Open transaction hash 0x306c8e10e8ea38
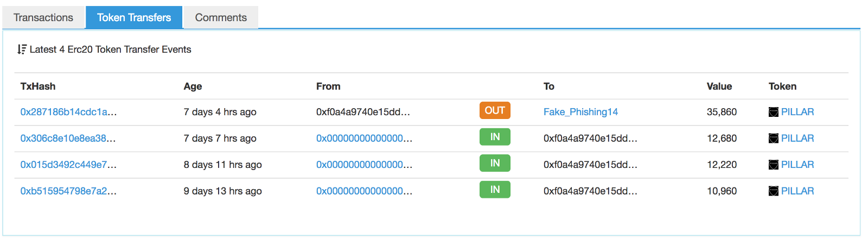The width and height of the screenshot is (868, 250). (x=68, y=139)
